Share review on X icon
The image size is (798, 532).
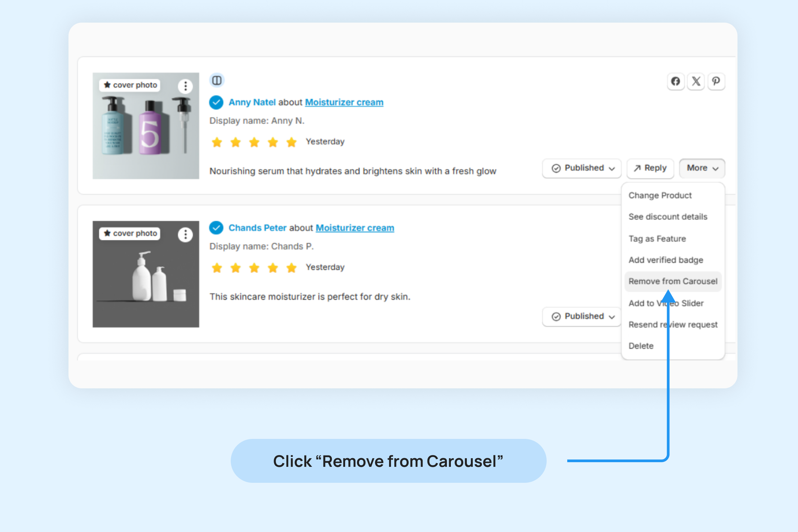696,81
